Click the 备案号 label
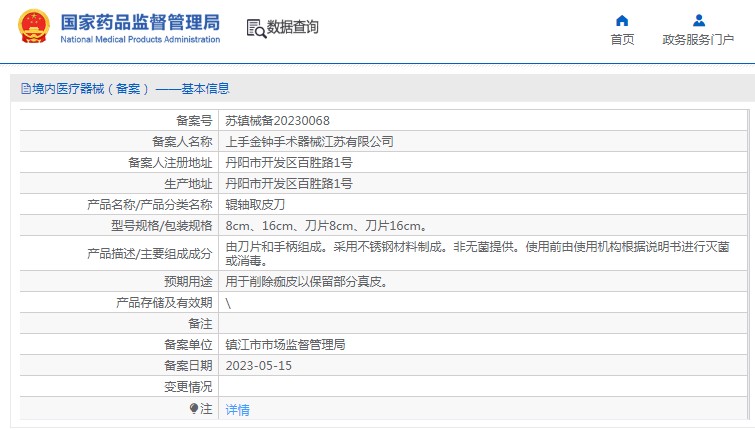The width and height of the screenshot is (755, 430). coord(194,120)
